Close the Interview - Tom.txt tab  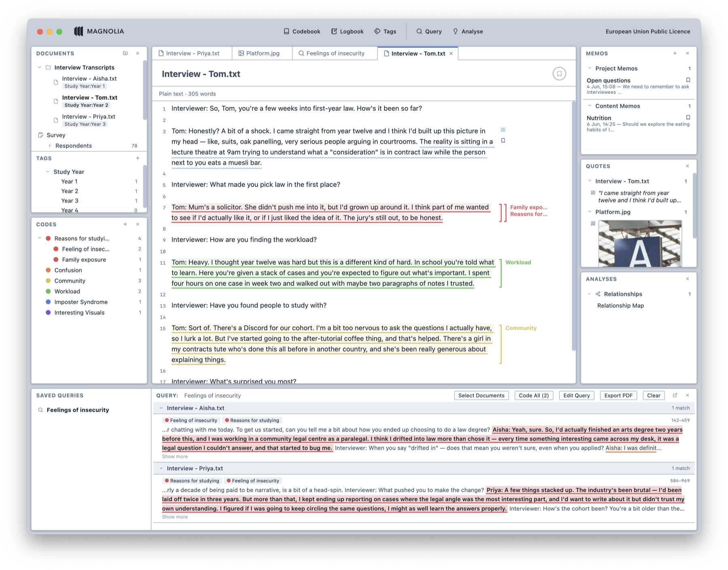451,53
